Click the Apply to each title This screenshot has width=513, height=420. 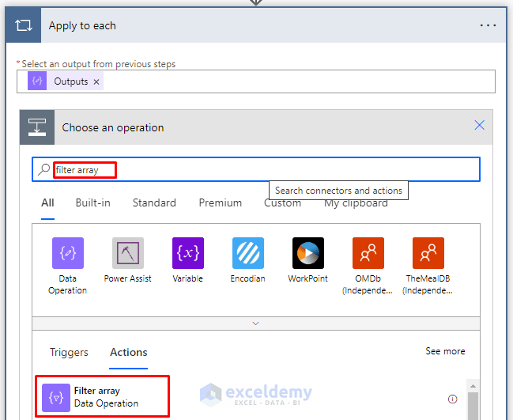coord(82,25)
